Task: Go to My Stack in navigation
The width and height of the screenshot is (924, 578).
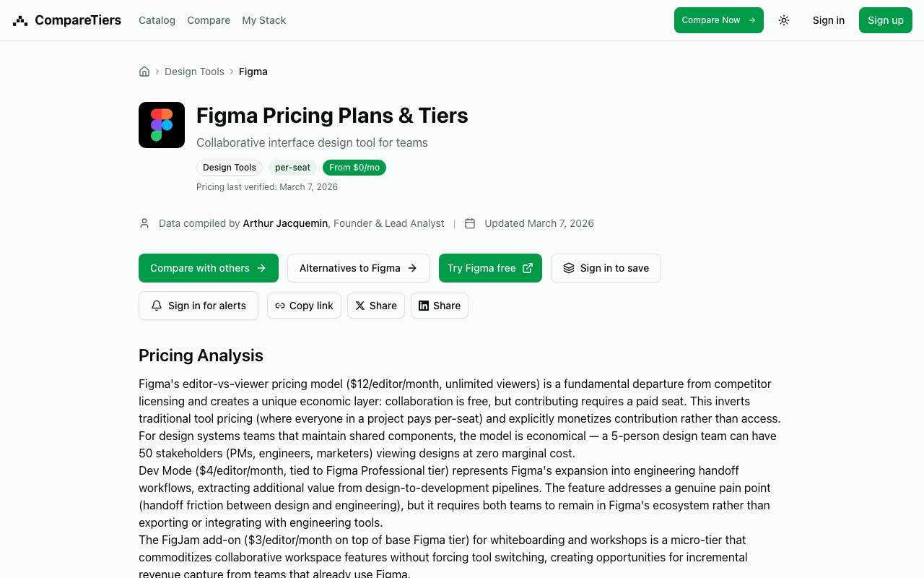Action: (263, 20)
